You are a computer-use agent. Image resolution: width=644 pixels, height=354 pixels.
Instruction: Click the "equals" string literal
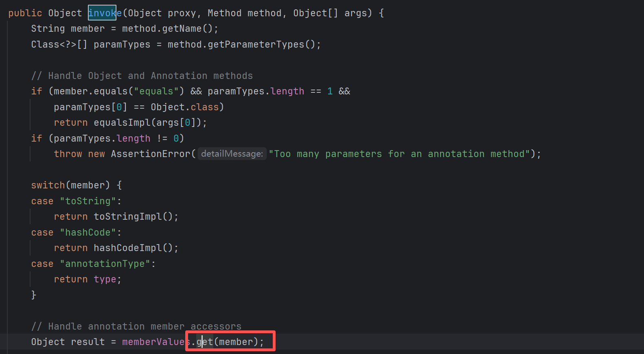pyautogui.click(x=157, y=91)
